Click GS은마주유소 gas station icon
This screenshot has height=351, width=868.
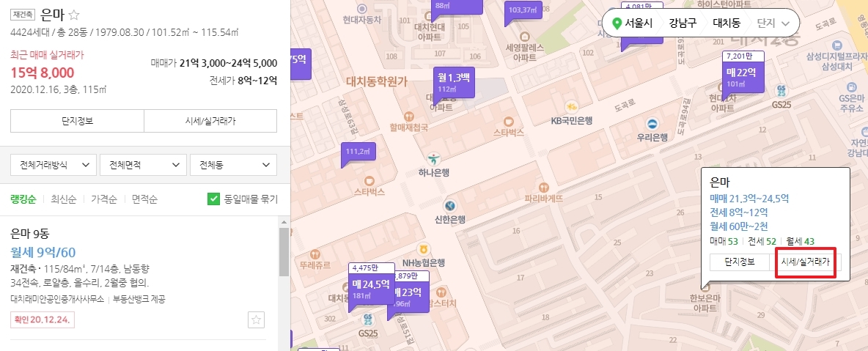click(x=850, y=87)
